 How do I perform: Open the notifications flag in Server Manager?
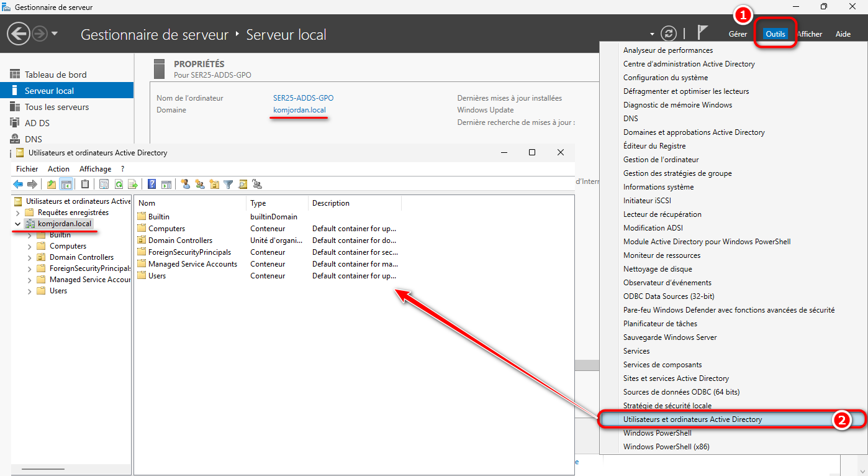[x=703, y=34]
